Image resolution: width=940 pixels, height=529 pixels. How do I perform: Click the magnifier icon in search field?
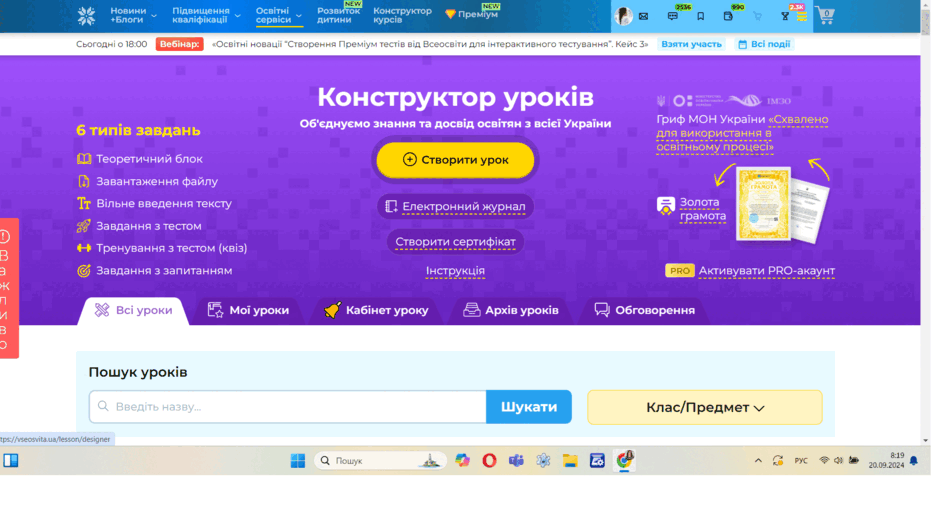pyautogui.click(x=103, y=406)
